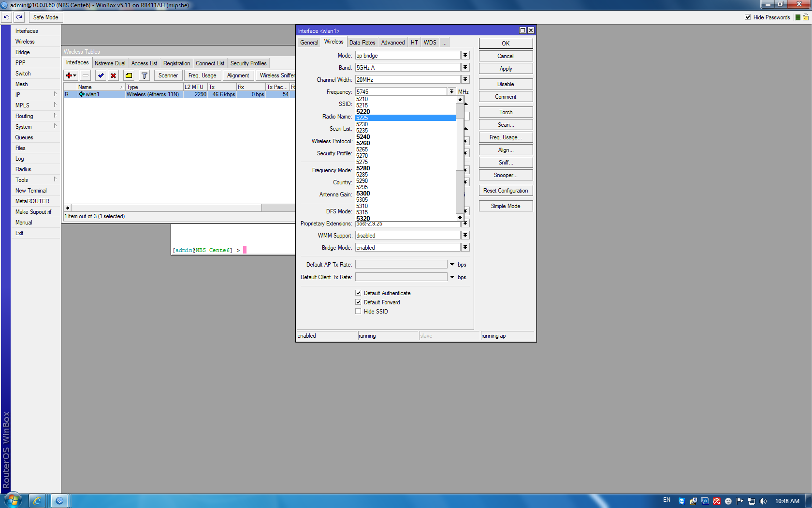This screenshot has height=508, width=812.
Task: Switch to the Data Rates tab
Action: 362,43
